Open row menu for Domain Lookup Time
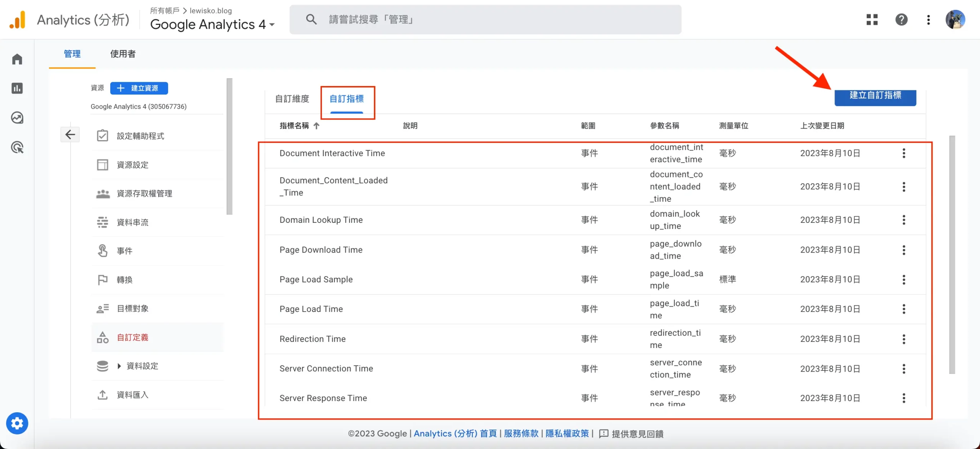 [904, 220]
